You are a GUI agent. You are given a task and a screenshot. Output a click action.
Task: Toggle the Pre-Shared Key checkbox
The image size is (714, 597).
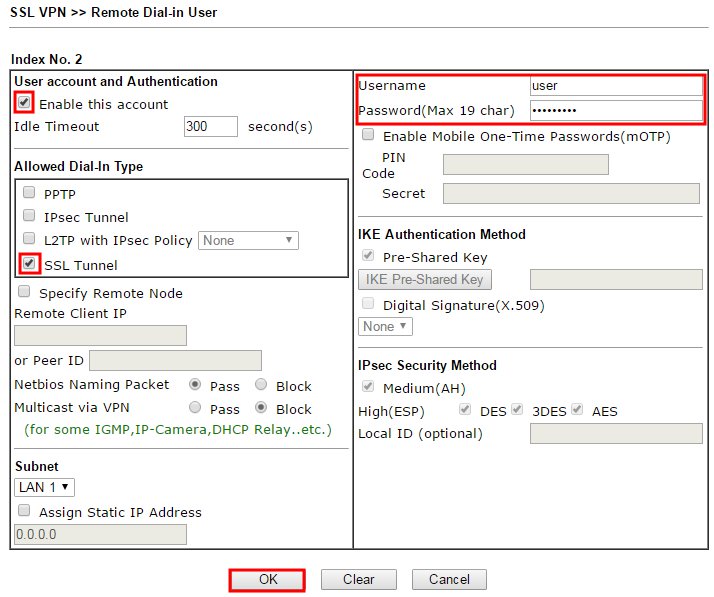coord(368,255)
